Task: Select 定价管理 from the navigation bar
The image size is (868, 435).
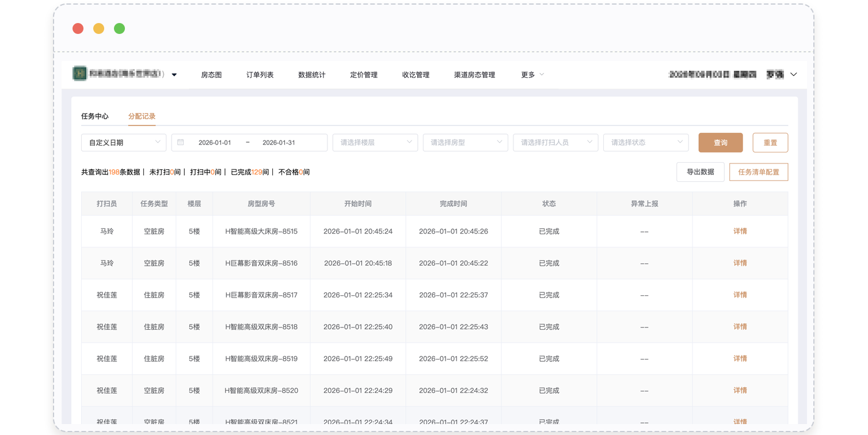Action: [x=364, y=75]
